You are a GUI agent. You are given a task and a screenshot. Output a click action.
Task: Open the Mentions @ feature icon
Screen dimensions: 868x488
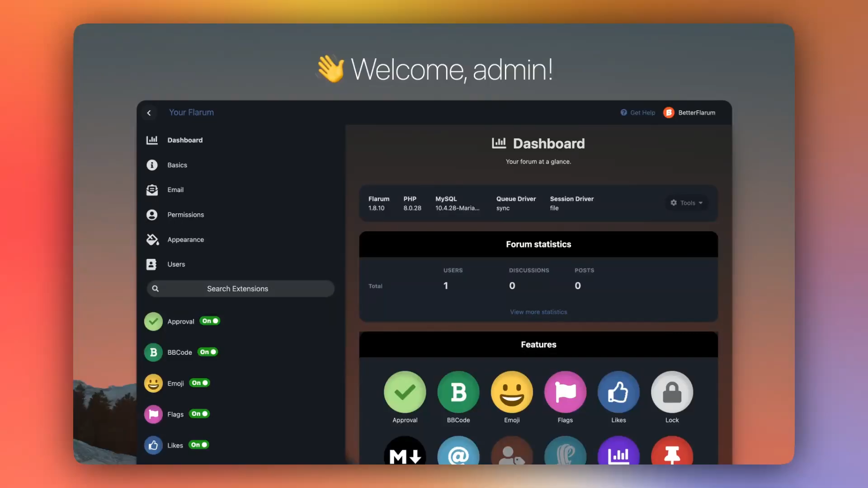(458, 452)
